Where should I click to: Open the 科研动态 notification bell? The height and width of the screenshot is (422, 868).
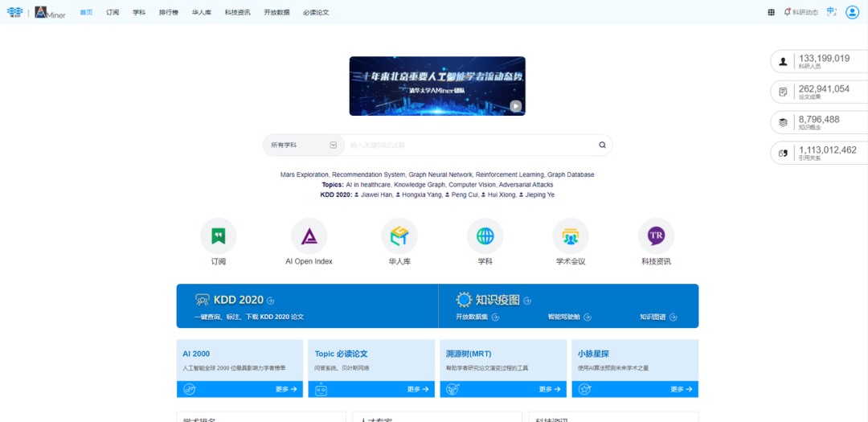point(787,12)
